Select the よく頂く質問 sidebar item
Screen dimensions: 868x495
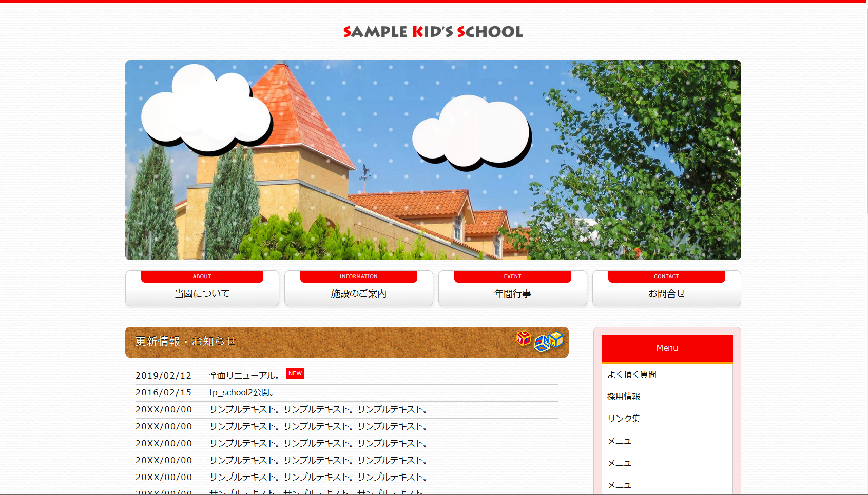(x=667, y=375)
